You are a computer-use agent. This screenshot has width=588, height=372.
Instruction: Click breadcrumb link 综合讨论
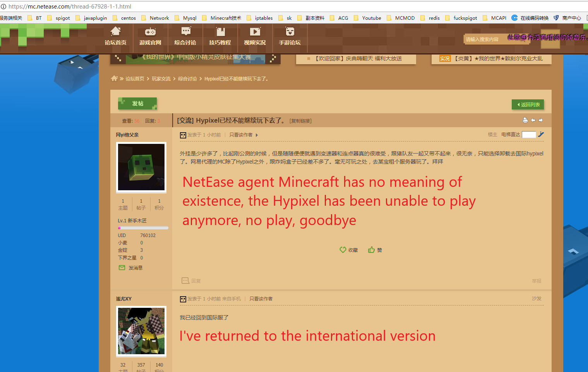tap(187, 79)
